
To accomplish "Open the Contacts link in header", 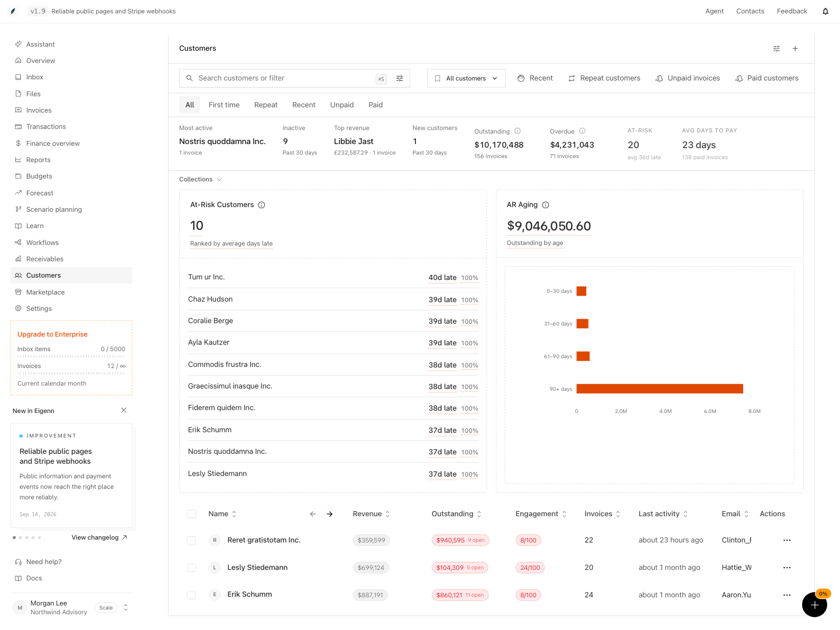I will tap(750, 11).
